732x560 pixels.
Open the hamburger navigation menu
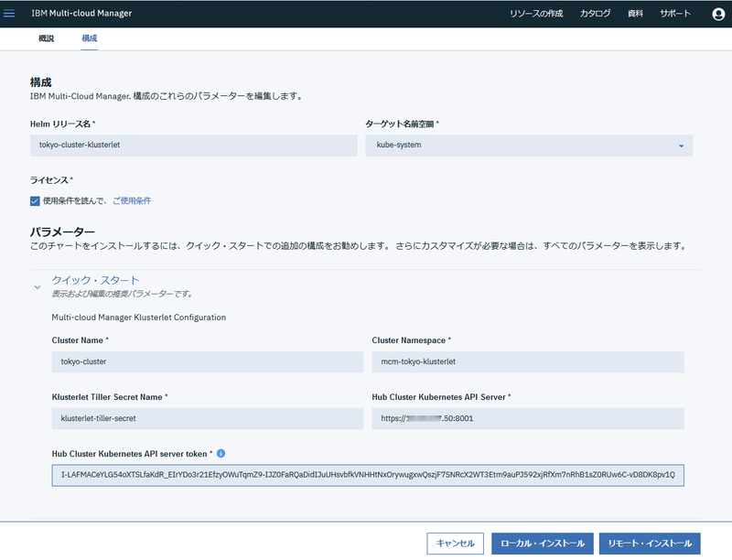[x=9, y=14]
